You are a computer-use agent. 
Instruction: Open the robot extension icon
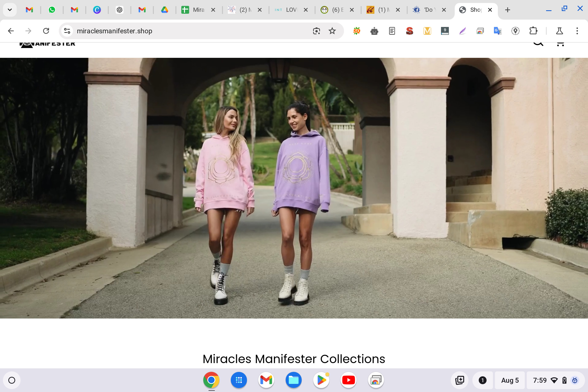coord(374,31)
